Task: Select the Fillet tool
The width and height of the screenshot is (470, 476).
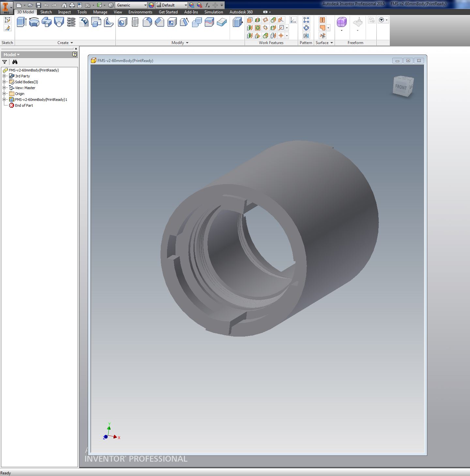Action: pyautogui.click(x=147, y=22)
